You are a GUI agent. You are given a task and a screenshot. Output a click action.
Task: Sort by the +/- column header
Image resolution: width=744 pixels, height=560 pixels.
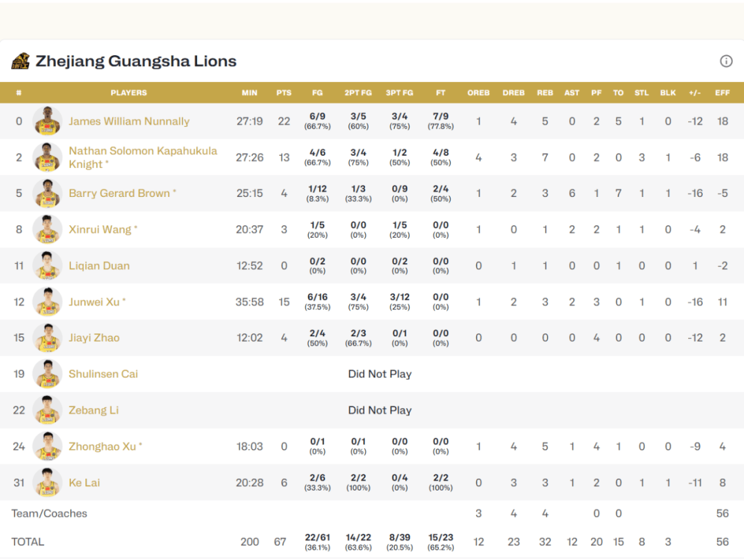tap(695, 93)
